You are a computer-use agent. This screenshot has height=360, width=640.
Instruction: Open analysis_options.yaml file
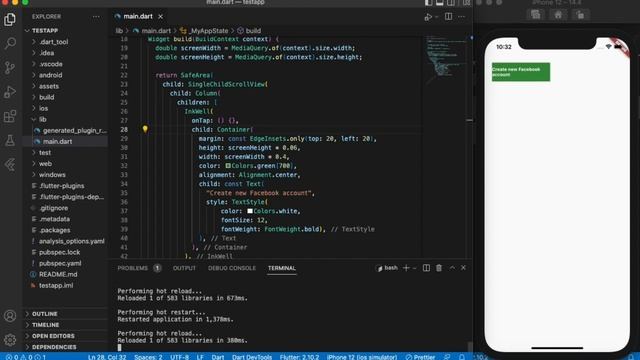[71, 241]
